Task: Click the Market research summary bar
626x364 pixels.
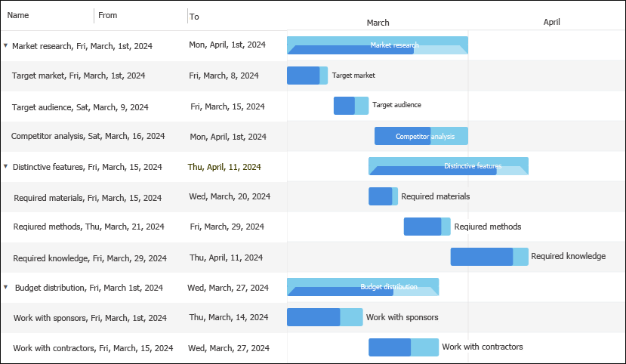Action: point(378,45)
